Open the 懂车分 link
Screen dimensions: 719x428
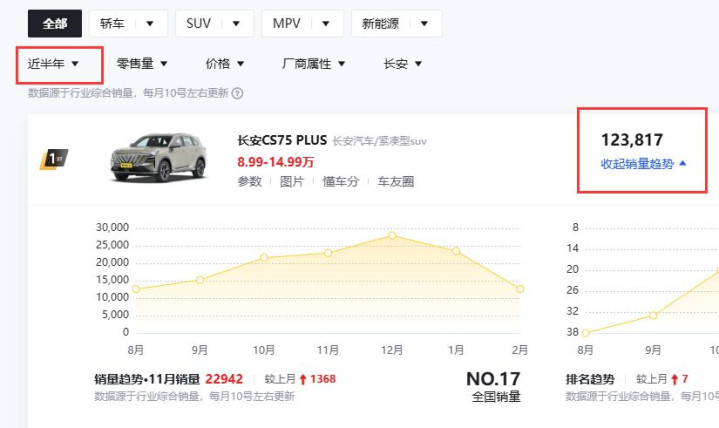340,182
